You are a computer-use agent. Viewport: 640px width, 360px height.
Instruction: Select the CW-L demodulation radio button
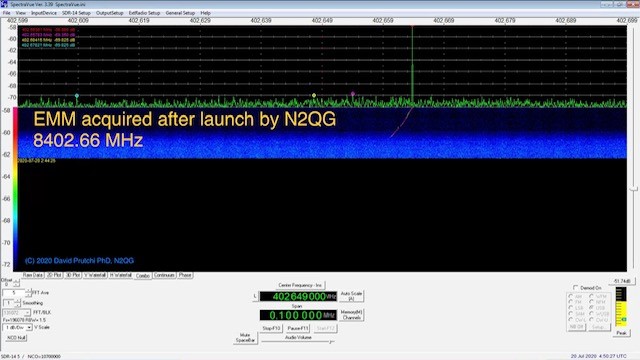[x=571, y=320]
